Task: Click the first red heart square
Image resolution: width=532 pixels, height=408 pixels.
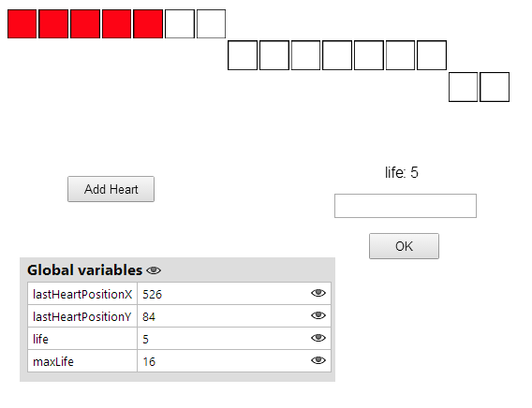Action: pos(22,24)
